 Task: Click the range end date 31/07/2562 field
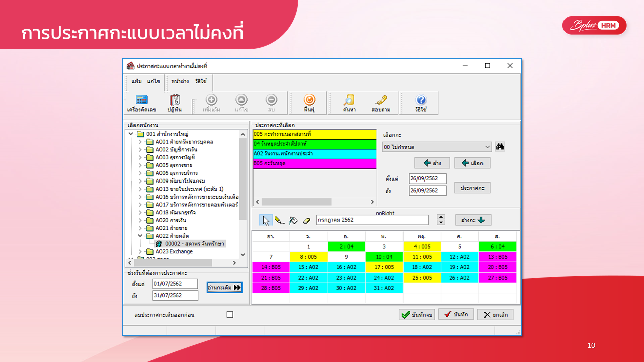(x=175, y=295)
